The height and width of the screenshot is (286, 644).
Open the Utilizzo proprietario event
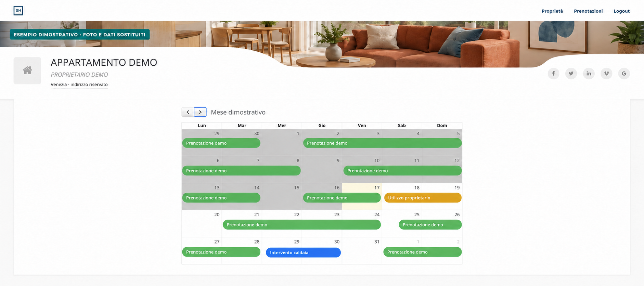423,198
